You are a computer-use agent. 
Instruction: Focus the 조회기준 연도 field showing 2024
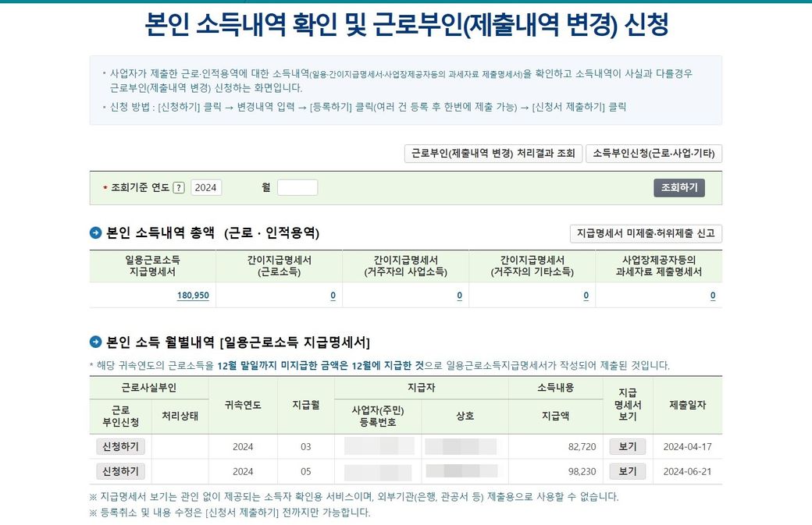pyautogui.click(x=206, y=187)
